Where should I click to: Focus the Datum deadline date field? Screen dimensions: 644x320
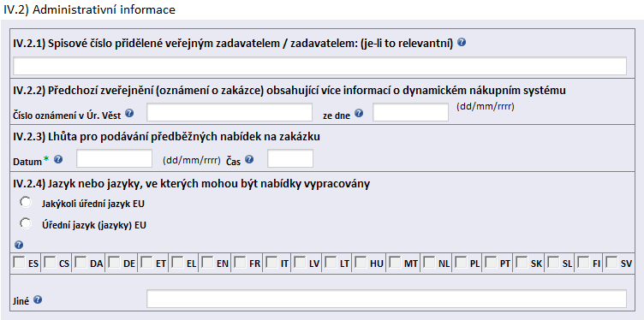pos(114,158)
